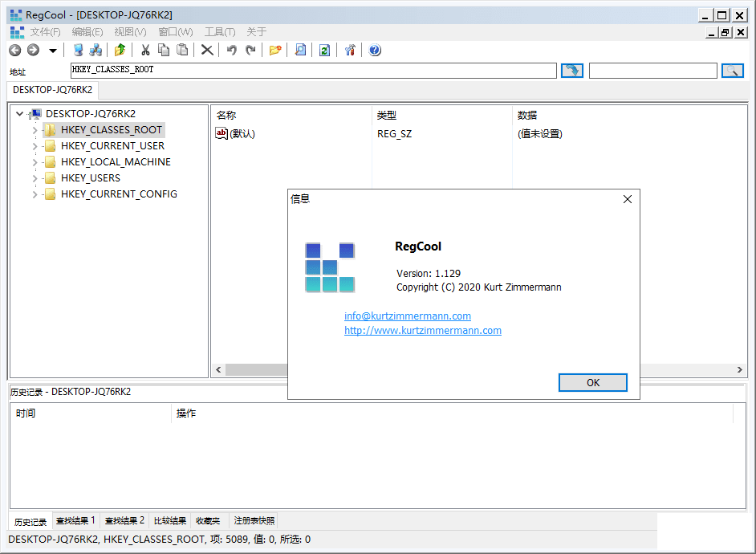Click the Back navigation arrow
This screenshot has height=554, width=756.
[x=15, y=50]
